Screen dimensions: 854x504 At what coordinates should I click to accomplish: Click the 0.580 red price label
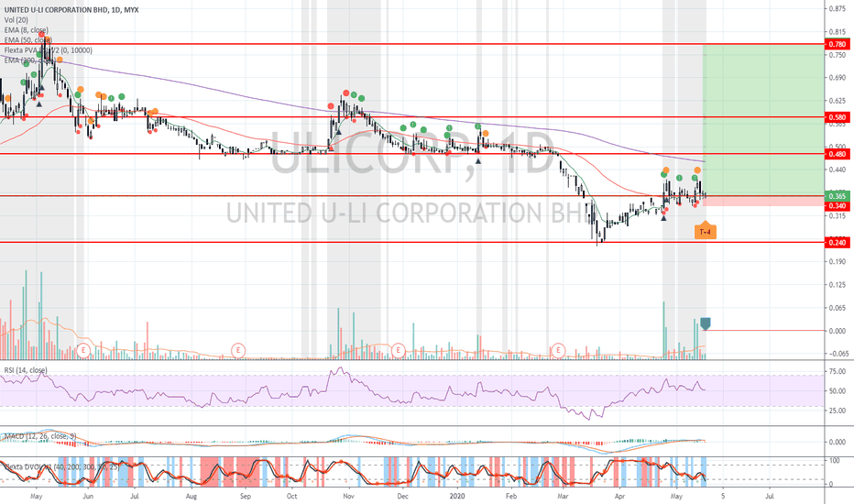[x=838, y=117]
